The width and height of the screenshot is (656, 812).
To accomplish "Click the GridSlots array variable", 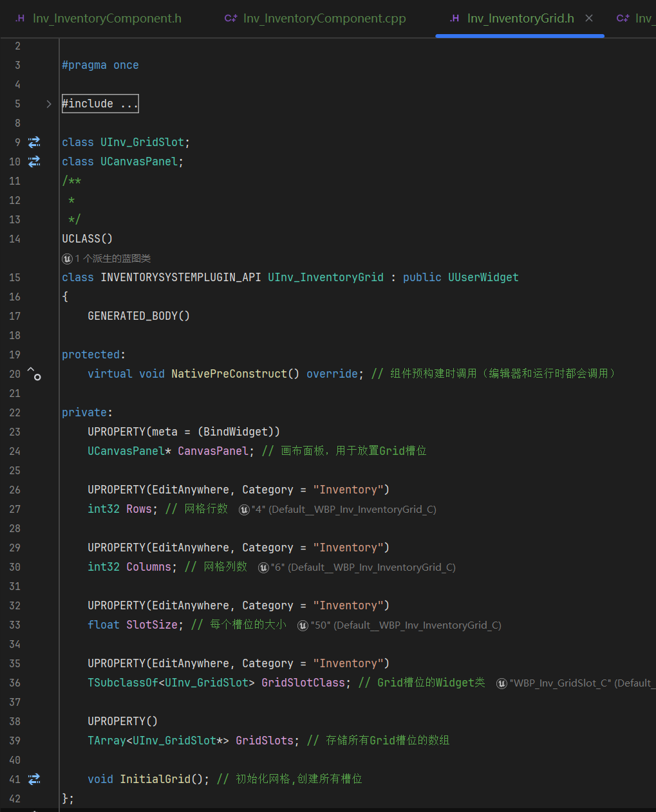I will [265, 741].
